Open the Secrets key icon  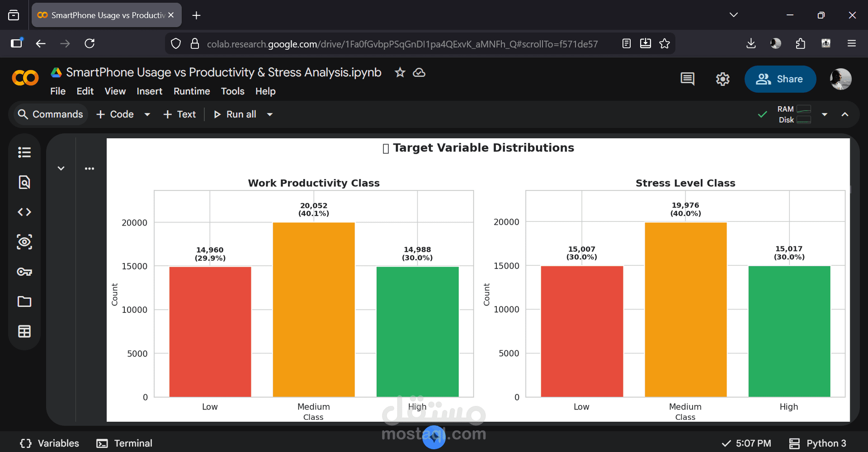(24, 272)
